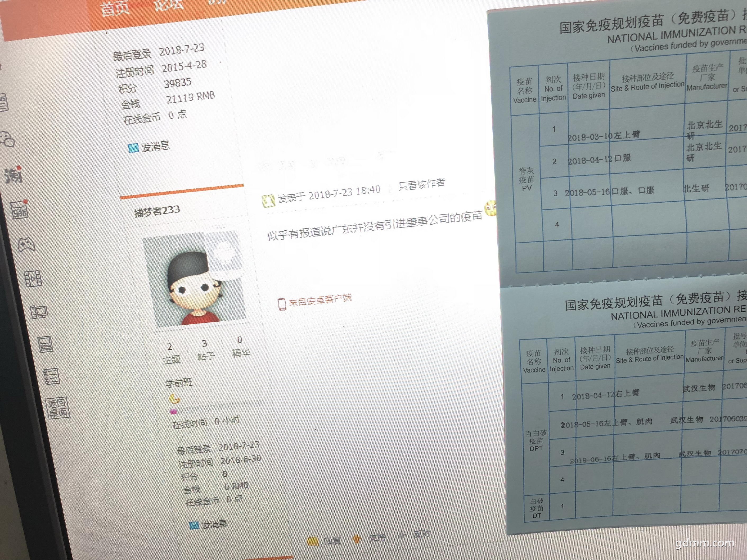Send message to 捕梦者233 via lower 发消息
Screen dimensions: 747x560
pos(209,525)
